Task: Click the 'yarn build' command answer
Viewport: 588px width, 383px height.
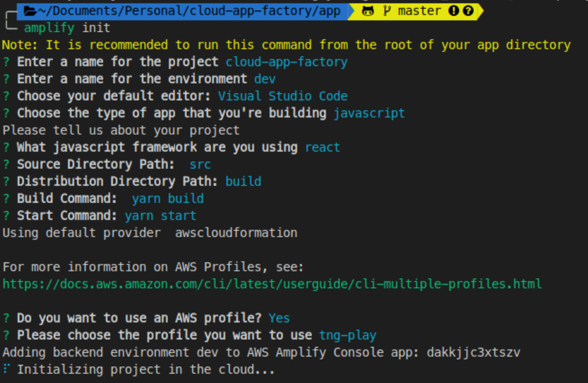Action: [x=168, y=199]
